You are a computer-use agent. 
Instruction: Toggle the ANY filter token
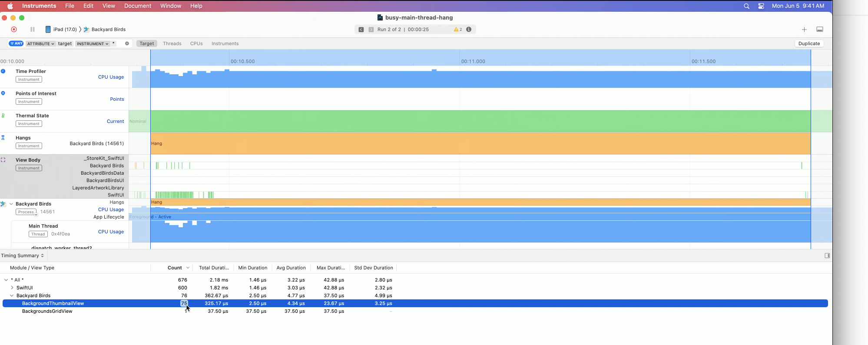16,43
